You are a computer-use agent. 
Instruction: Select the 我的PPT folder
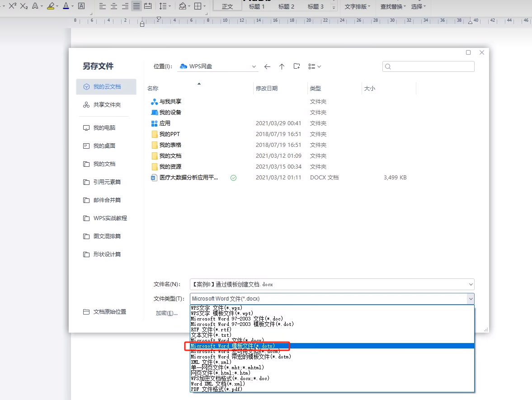165,134
